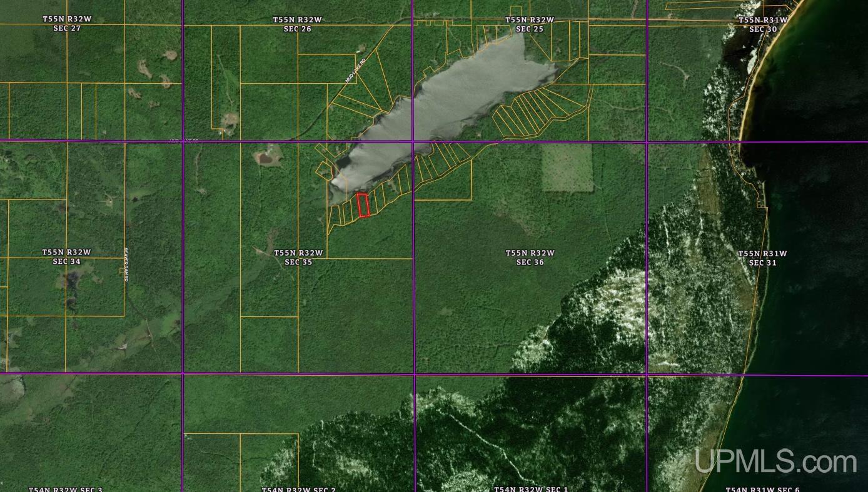Screen dimensions: 868x492
Task: Open the UPMLS.com watermark
Action: [775, 462]
